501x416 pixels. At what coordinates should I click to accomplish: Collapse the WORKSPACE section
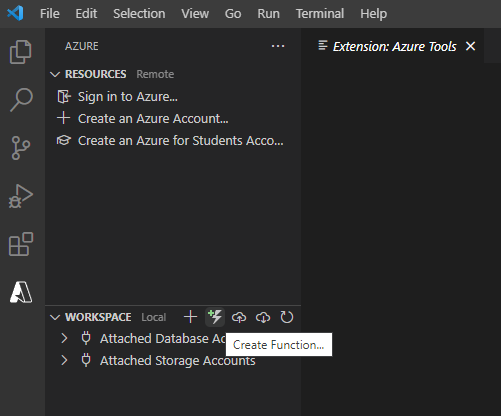tap(55, 317)
